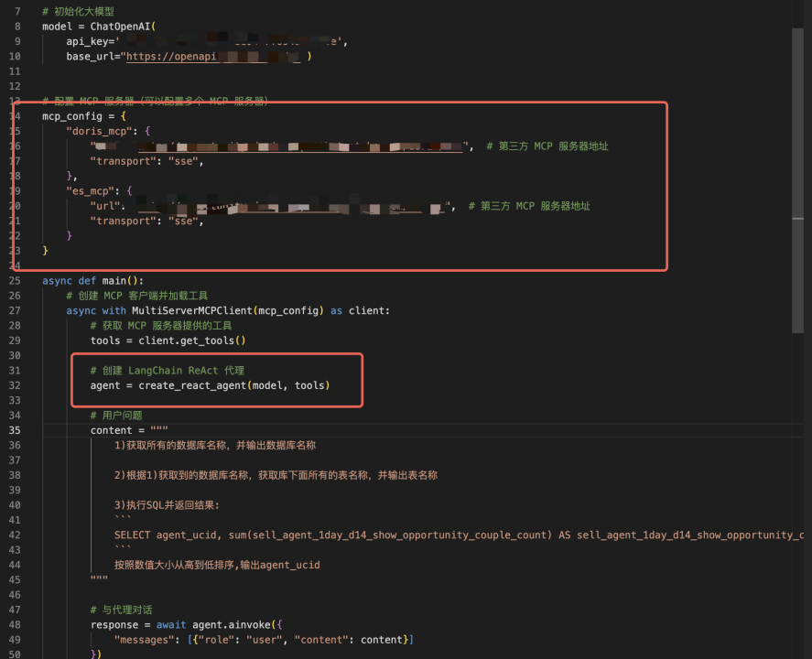Click the "mcp_config = {" variable declaration
This screenshot has width=812, height=659.
coord(84,116)
